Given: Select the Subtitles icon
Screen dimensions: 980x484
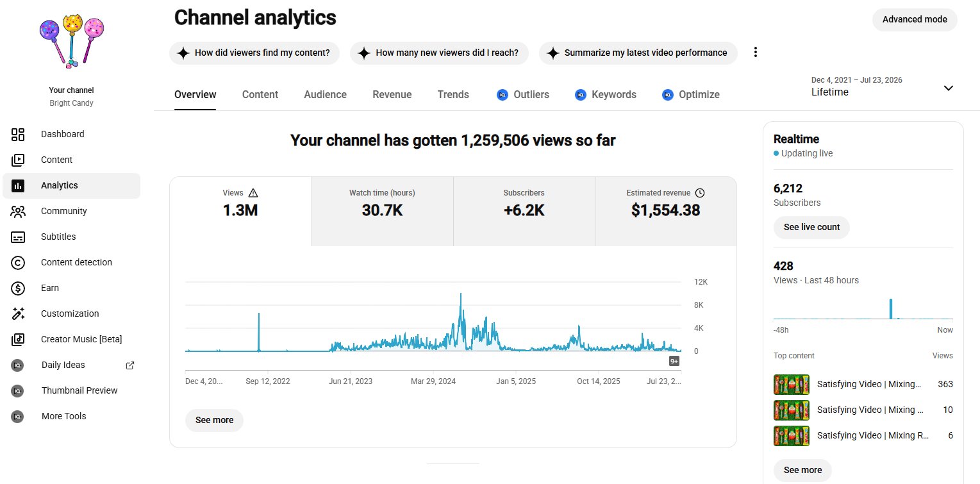Looking at the screenshot, I should tap(18, 237).
